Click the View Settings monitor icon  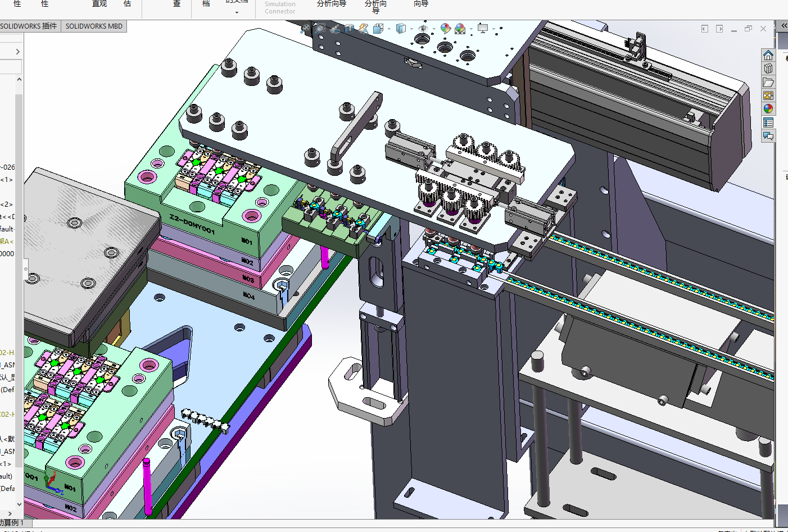coord(483,28)
